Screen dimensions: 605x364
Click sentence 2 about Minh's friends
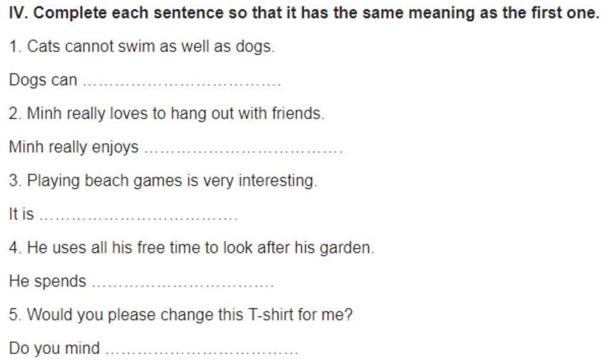(x=166, y=113)
